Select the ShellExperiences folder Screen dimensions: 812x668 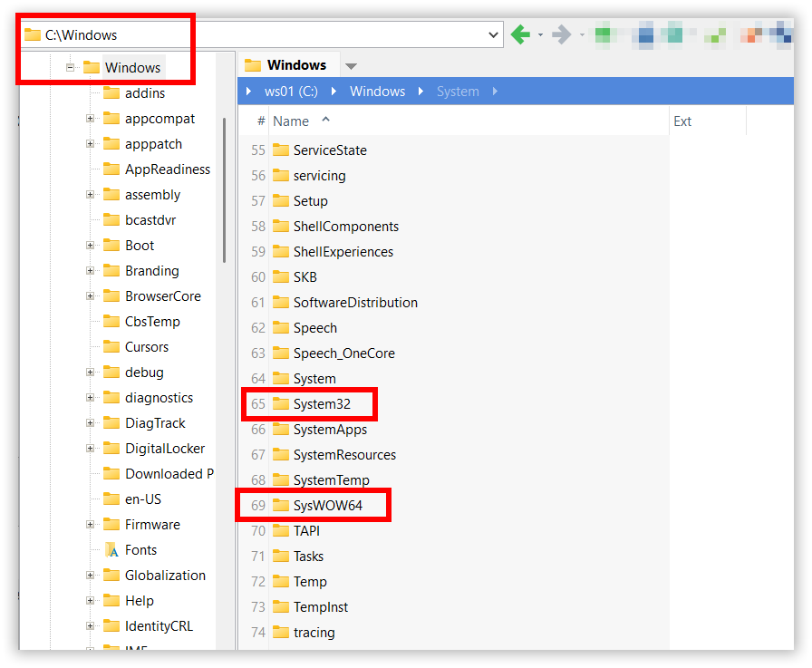343,252
